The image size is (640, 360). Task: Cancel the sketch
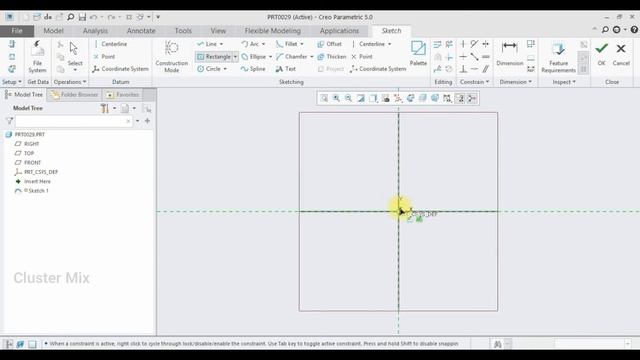[x=621, y=53]
